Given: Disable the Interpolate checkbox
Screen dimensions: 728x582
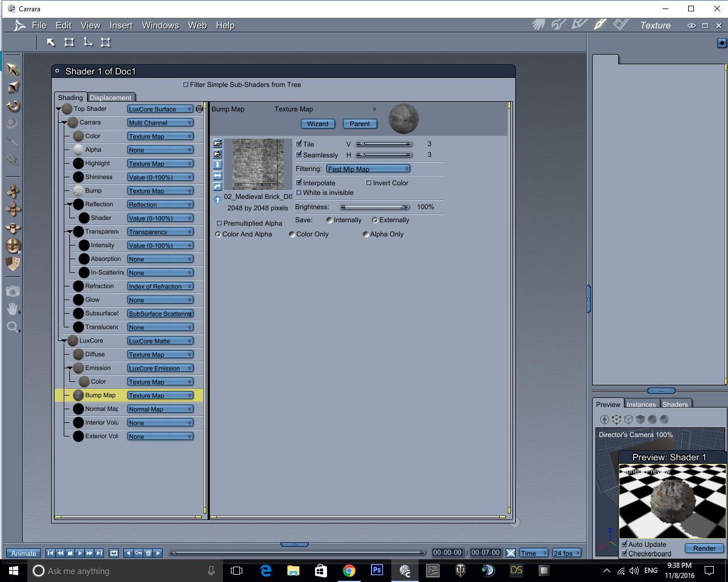Looking at the screenshot, I should coord(299,182).
